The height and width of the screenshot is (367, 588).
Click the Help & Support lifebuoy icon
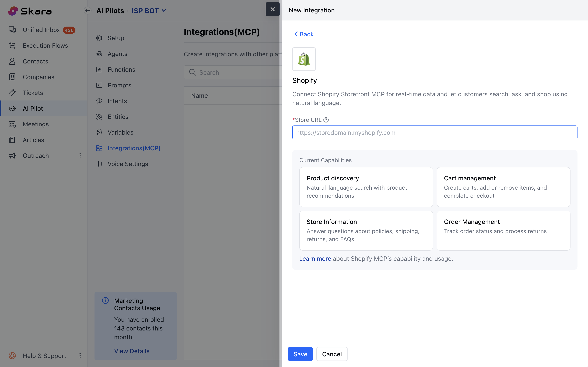[12, 356]
